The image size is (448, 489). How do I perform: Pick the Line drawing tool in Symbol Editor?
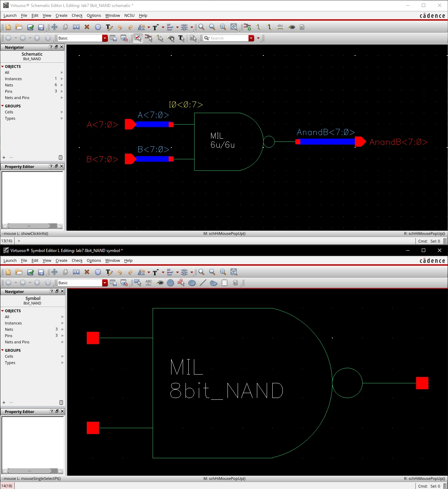(203, 283)
